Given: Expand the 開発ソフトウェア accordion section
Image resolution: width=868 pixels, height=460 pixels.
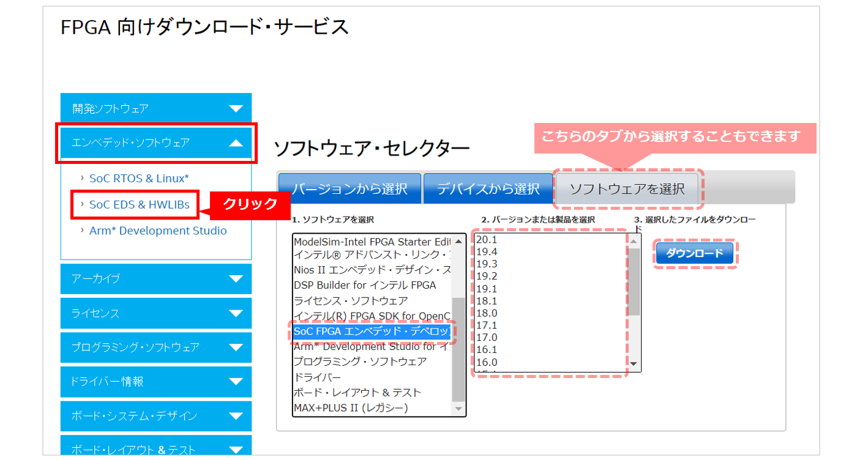Looking at the screenshot, I should pos(156,109).
